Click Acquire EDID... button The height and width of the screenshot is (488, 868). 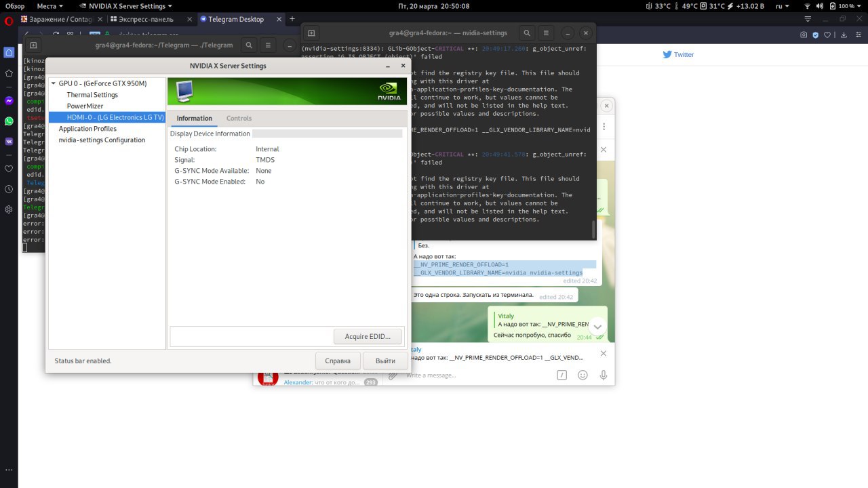click(368, 336)
